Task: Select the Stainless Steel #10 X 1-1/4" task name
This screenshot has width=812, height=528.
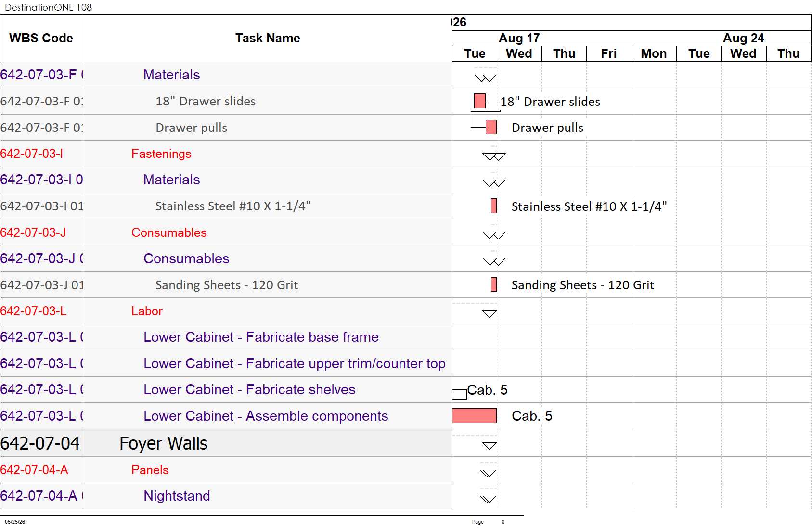Action: pyautogui.click(x=233, y=206)
